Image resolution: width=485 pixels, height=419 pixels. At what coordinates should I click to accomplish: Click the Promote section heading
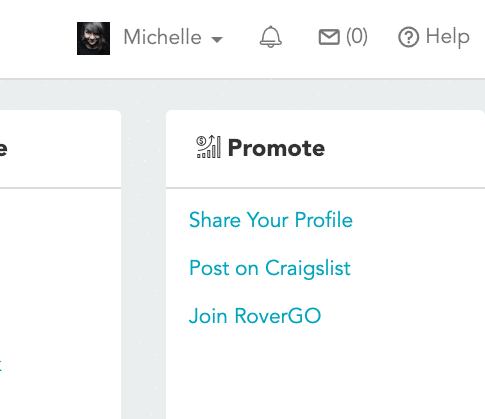[276, 148]
